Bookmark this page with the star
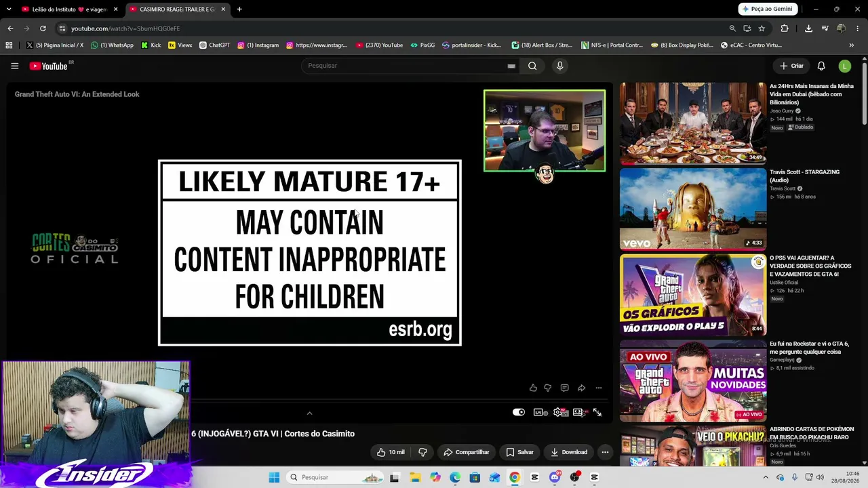Screen dimensions: 868x488 (762, 28)
